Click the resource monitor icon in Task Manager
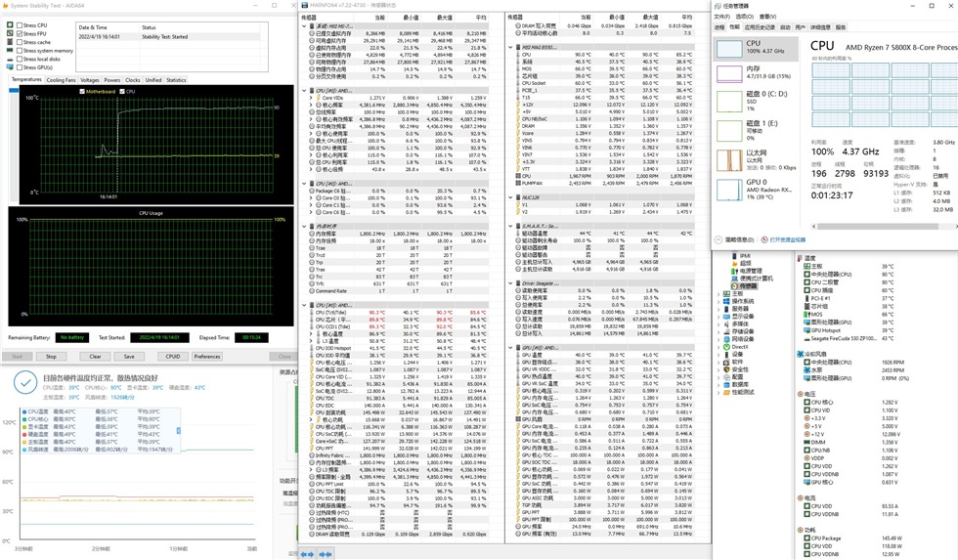958x560 pixels. (764, 240)
